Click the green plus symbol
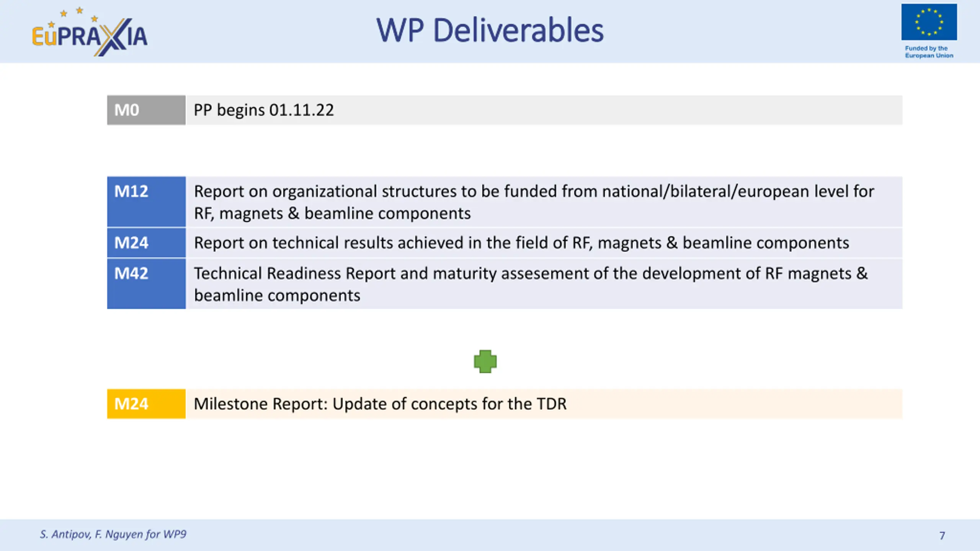This screenshot has width=980, height=551. point(485,361)
